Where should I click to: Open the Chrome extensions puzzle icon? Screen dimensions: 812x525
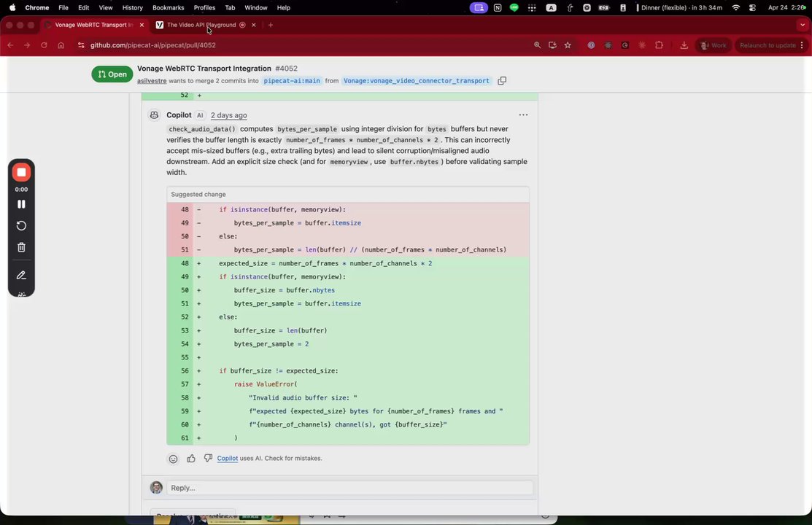pyautogui.click(x=659, y=45)
